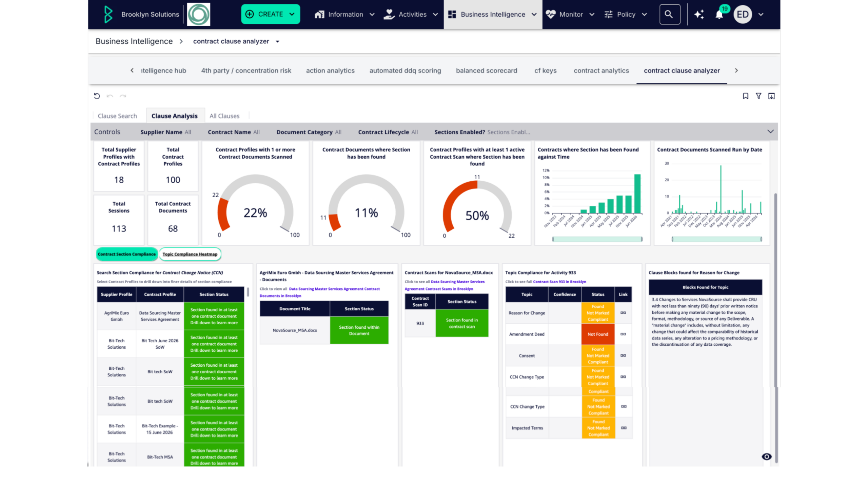This screenshot has width=868, height=488.
Task: Click the NovaSource_MSA.docx document title cell
Action: pos(295,330)
